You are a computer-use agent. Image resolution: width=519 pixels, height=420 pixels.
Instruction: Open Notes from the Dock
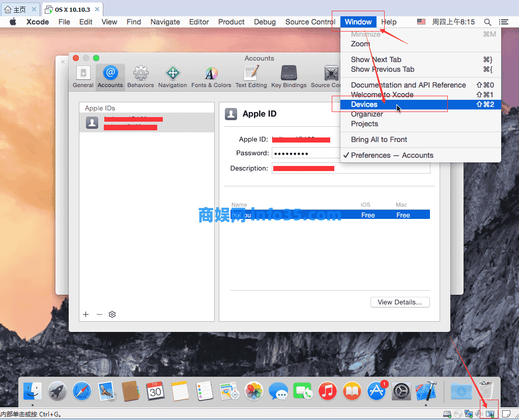180,391
